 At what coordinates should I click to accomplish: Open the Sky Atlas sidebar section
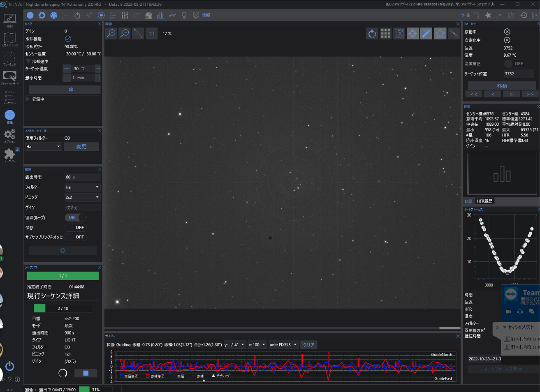pyautogui.click(x=9, y=39)
